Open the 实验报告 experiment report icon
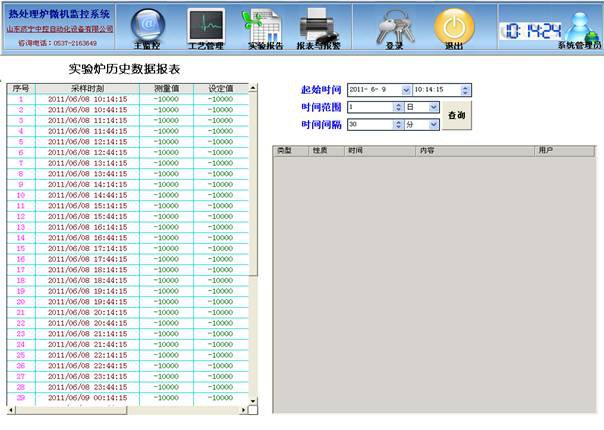This screenshot has width=604, height=430. (264, 26)
